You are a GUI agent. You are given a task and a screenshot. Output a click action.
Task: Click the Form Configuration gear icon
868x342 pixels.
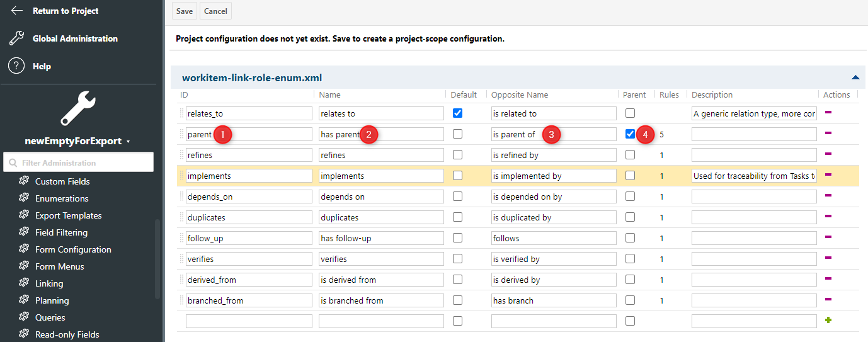(x=24, y=249)
